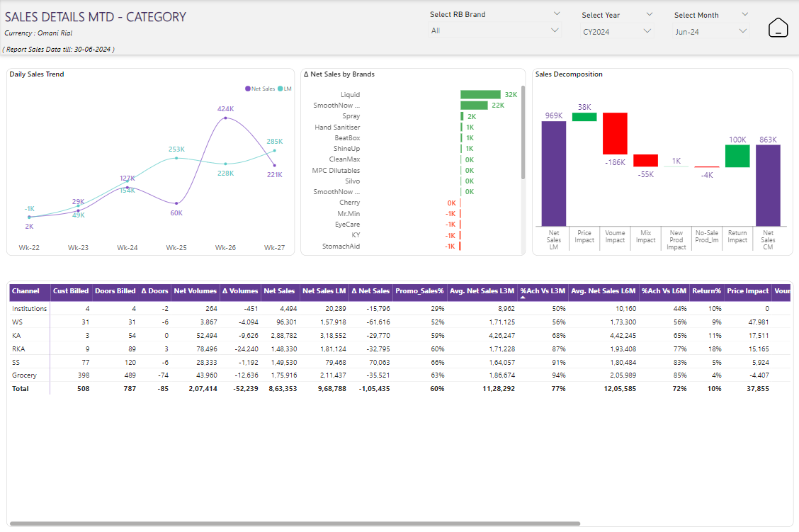Expand chevron beside Select Month label
Viewport: 799px width, 532px height.
click(x=744, y=14)
